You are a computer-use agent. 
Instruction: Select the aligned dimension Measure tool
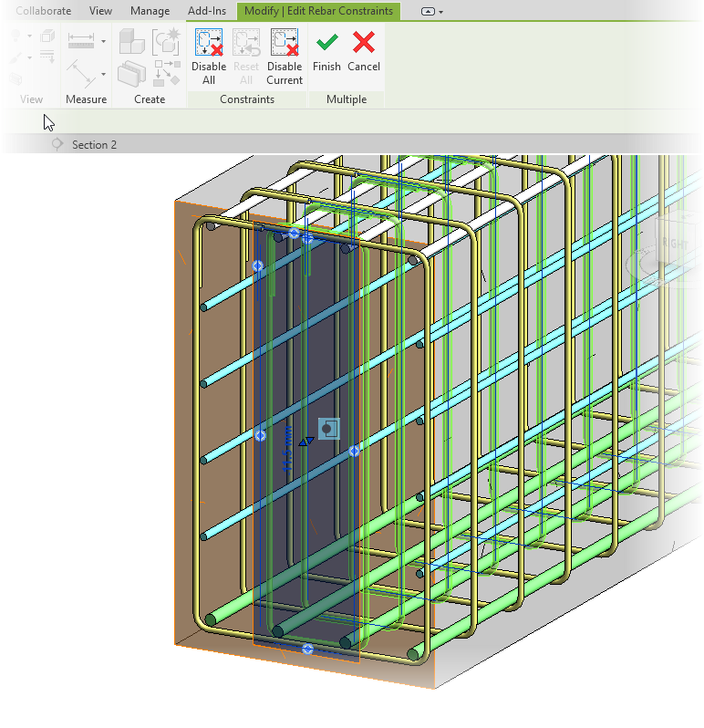(79, 71)
